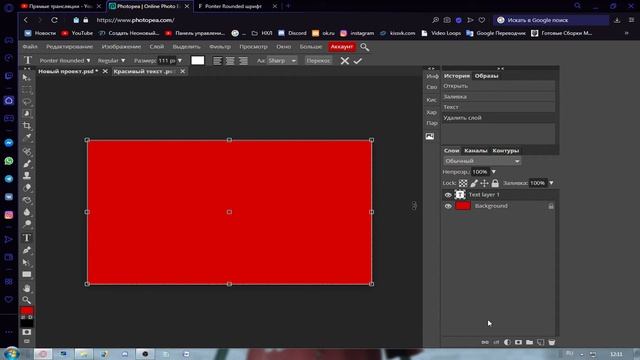Open the Фильтр menu
This screenshot has width=640, height=360.
click(220, 47)
